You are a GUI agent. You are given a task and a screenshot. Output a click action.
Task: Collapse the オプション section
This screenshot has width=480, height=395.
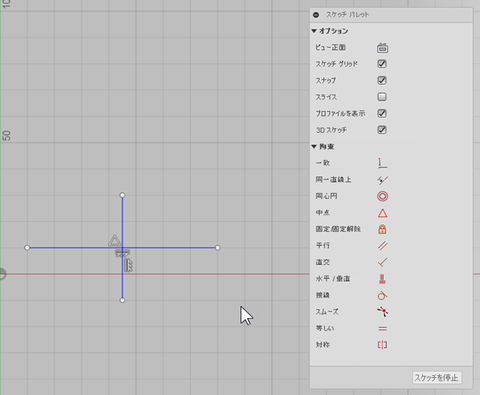(x=314, y=31)
